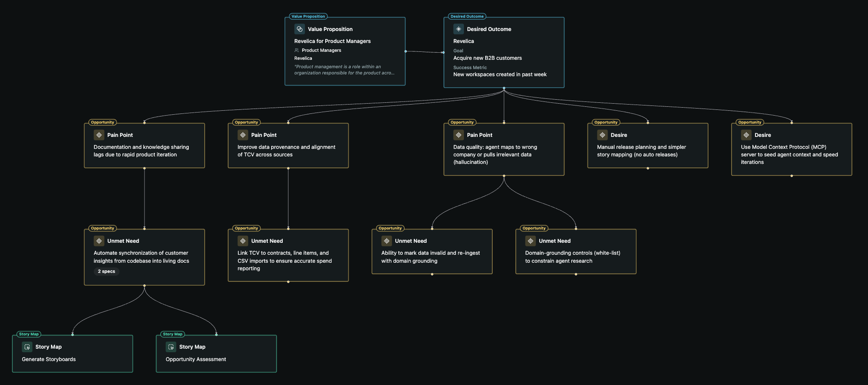Click the Value Proposition card icon

(x=300, y=29)
